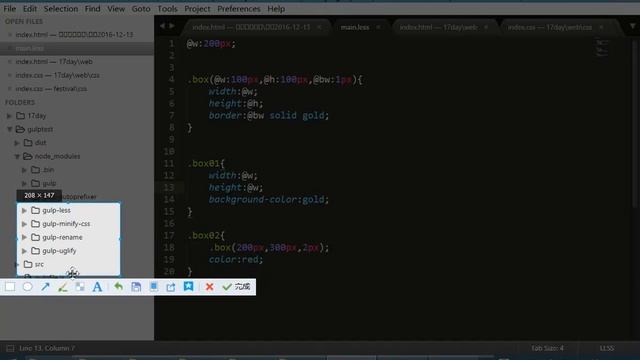
Task: Select the rectangle annotation tool
Action: [x=10, y=287]
